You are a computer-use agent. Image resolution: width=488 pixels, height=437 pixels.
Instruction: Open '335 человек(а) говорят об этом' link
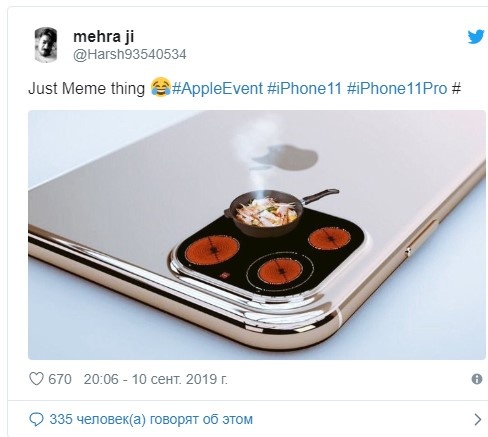151,419
